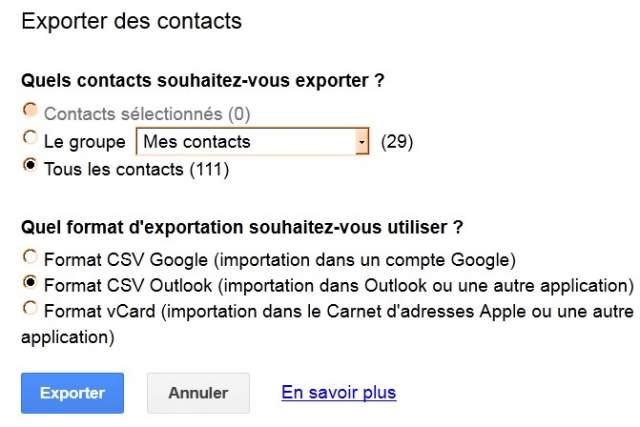The width and height of the screenshot is (640, 427).
Task: Click the blue Exporter button
Action: coord(72,393)
